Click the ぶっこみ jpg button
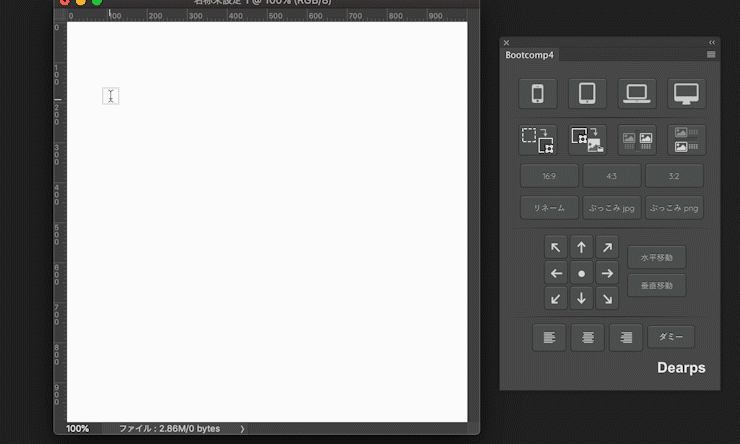The image size is (740, 444). pyautogui.click(x=611, y=208)
